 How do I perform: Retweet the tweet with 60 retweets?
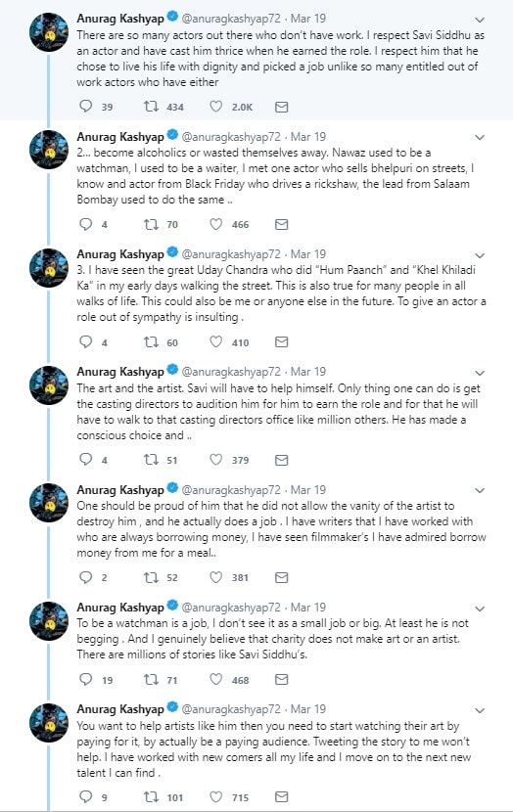(x=151, y=341)
